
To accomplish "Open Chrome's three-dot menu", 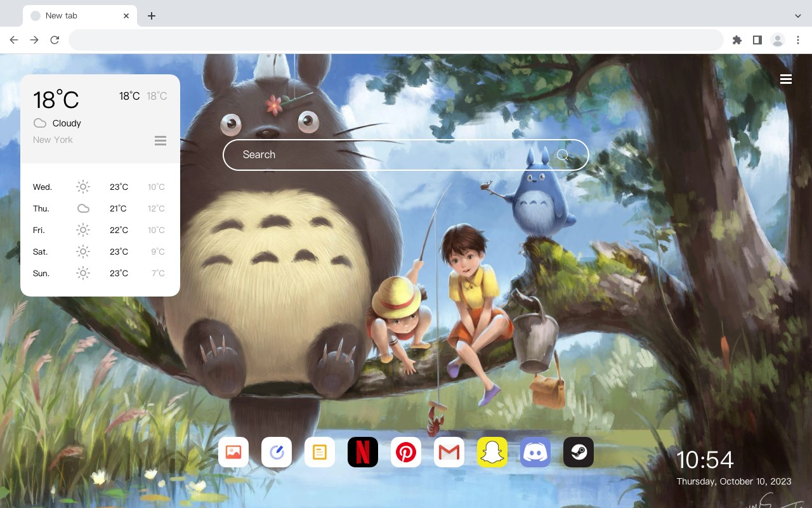I will [798, 40].
